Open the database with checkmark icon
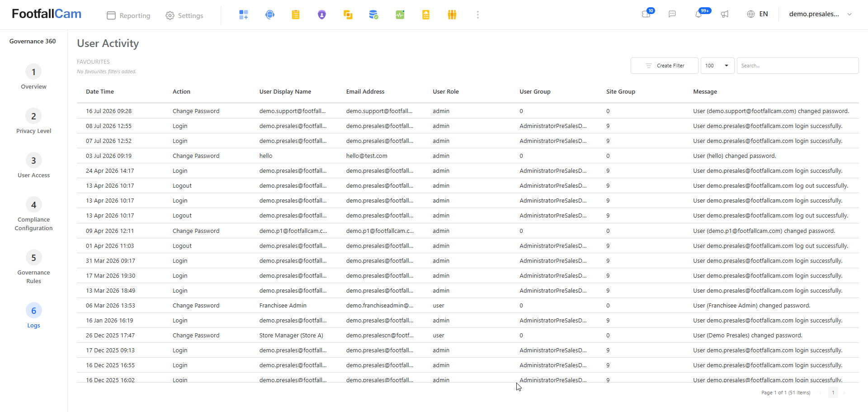 point(373,15)
